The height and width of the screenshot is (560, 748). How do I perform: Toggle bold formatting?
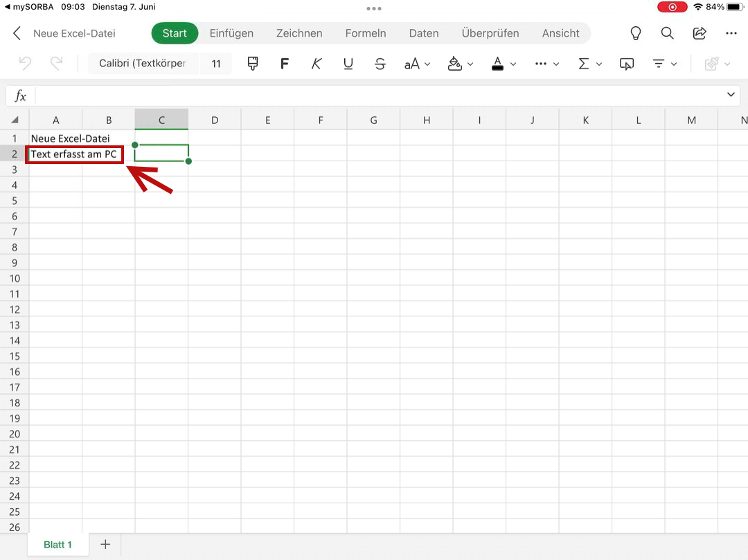point(284,64)
